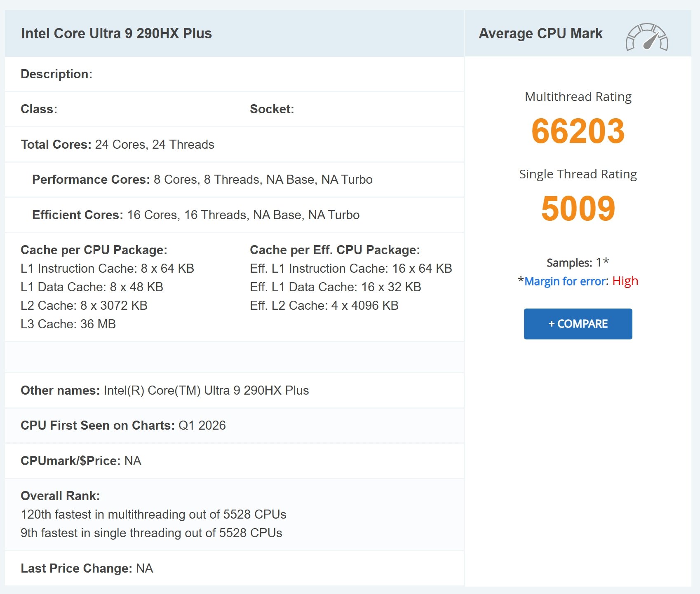Select the Overall Rank section heading
This screenshot has height=594, width=700.
click(59, 496)
